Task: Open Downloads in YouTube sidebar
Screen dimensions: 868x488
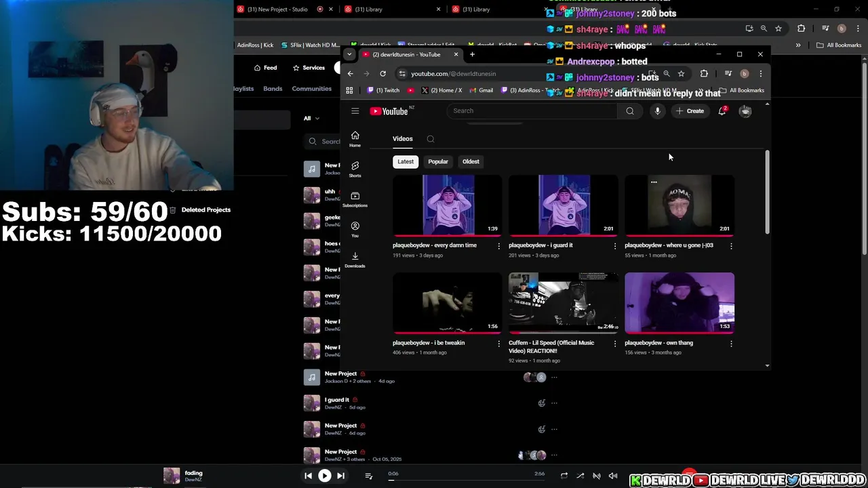Action: click(x=355, y=260)
